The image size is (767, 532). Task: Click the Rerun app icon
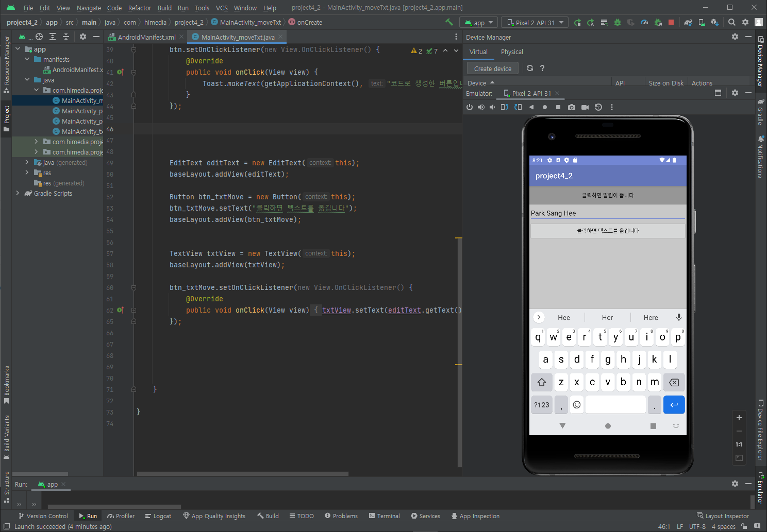coord(577,23)
